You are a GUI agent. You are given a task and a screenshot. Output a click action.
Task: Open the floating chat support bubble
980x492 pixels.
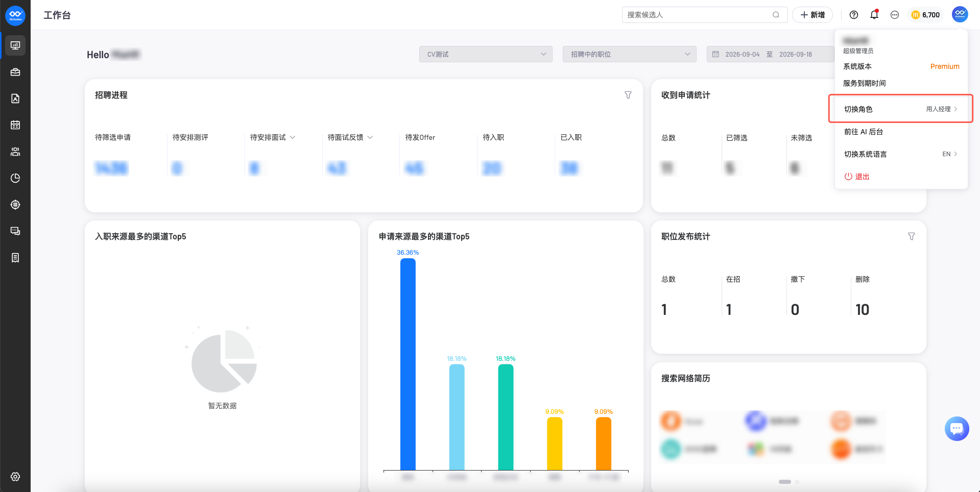(x=957, y=429)
